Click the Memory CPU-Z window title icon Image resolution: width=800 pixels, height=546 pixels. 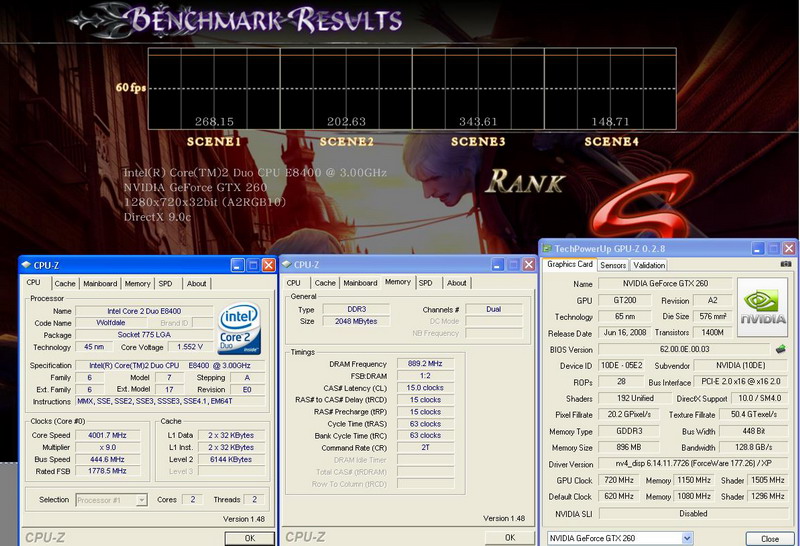287,264
